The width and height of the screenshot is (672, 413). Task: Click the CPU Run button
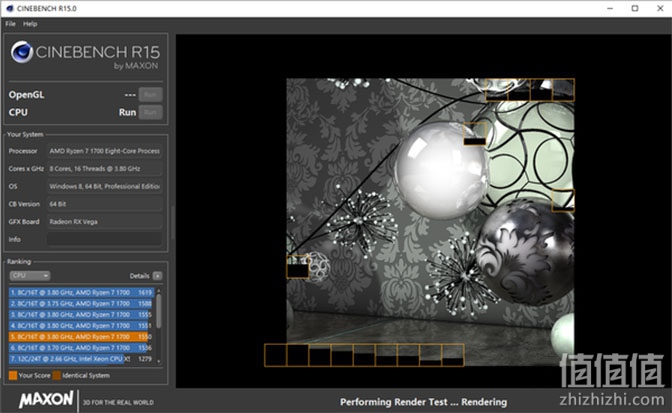point(150,112)
